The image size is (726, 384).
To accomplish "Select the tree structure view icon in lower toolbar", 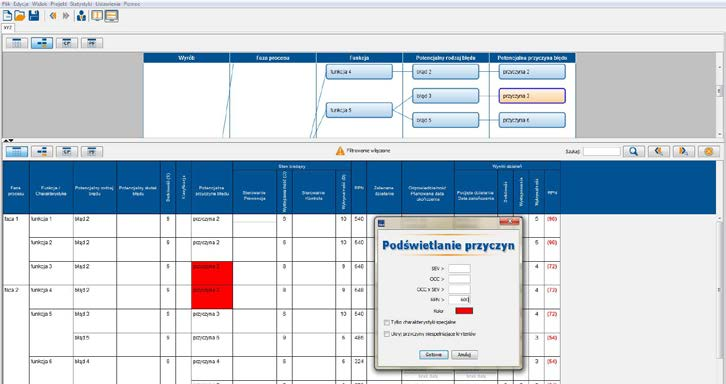I will click(x=42, y=151).
